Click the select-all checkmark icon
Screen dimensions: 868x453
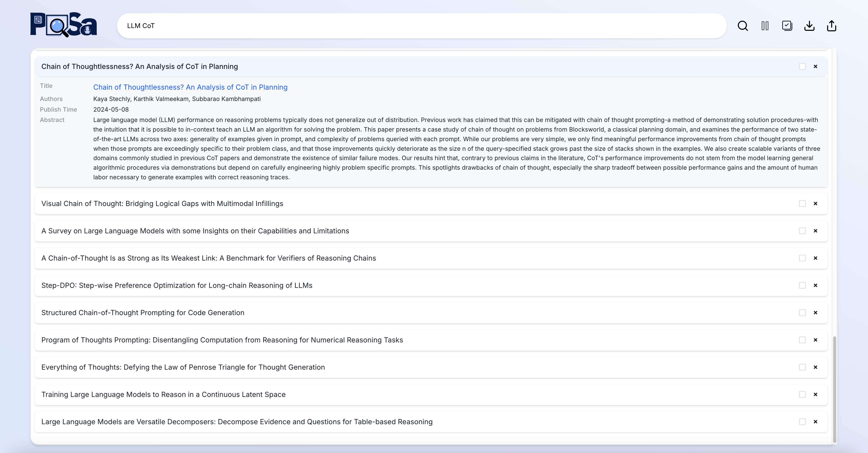point(787,26)
